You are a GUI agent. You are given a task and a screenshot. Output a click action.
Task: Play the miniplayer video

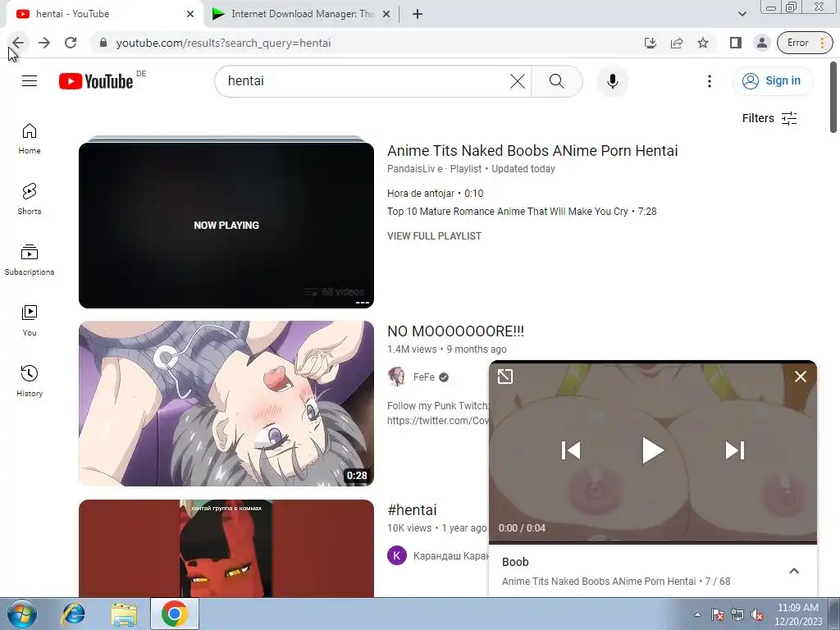653,450
